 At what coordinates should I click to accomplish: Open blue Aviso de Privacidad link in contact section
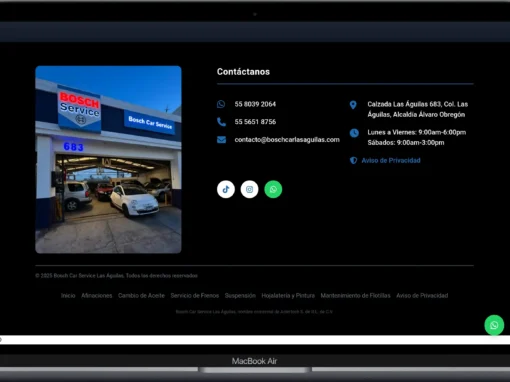point(391,161)
